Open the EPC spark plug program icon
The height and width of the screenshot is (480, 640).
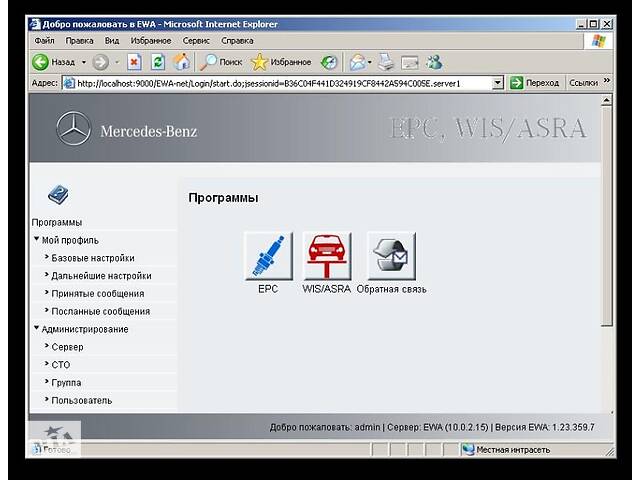pyautogui.click(x=269, y=256)
